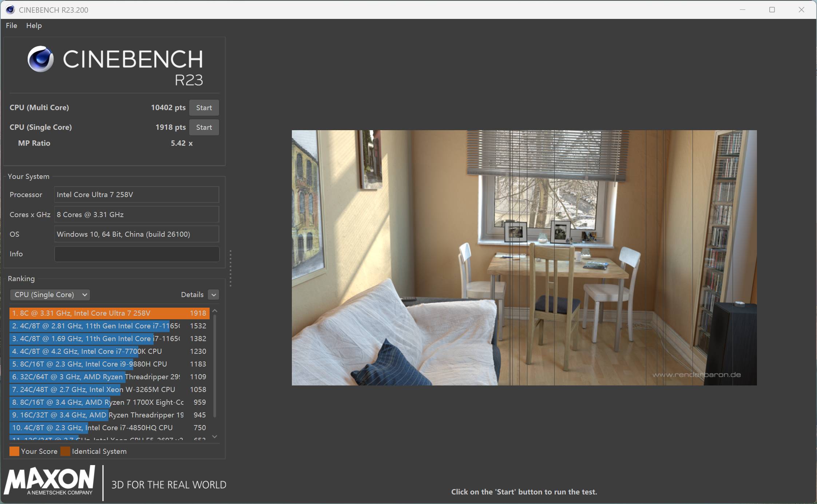Select ranking row 9 Threadripper 16C/32T
Screen dimensions: 817x504
click(109, 415)
